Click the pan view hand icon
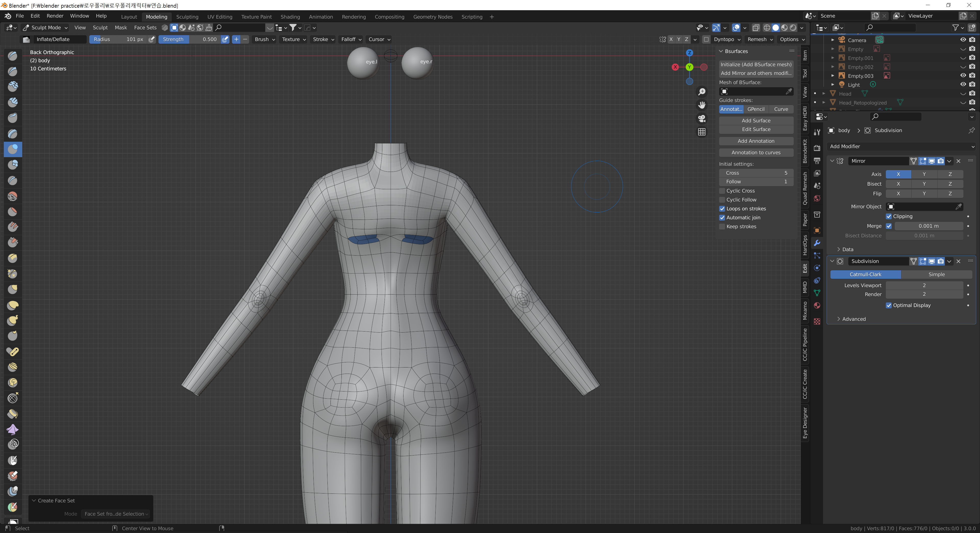The width and height of the screenshot is (980, 533). coord(702,105)
